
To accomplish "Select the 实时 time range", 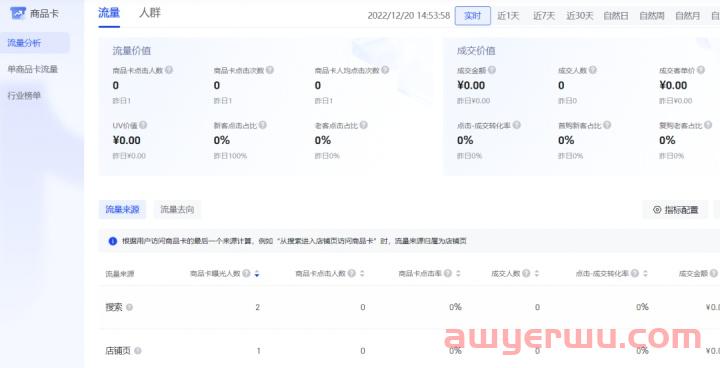I will tap(472, 16).
